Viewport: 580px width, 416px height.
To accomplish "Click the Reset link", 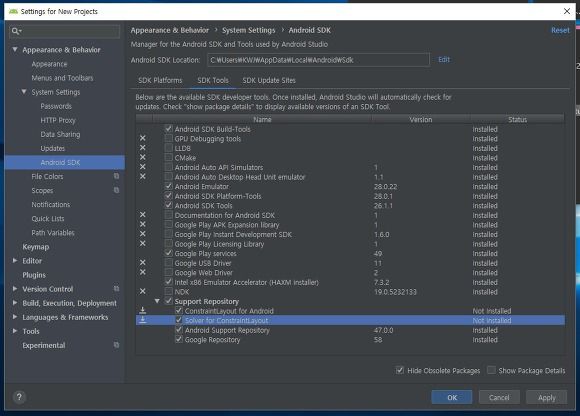I will [560, 30].
